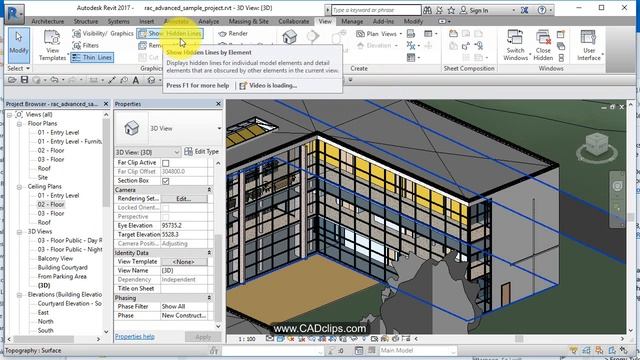Toggle Thin Lines display
This screenshot has height=360, width=640.
click(x=92, y=58)
